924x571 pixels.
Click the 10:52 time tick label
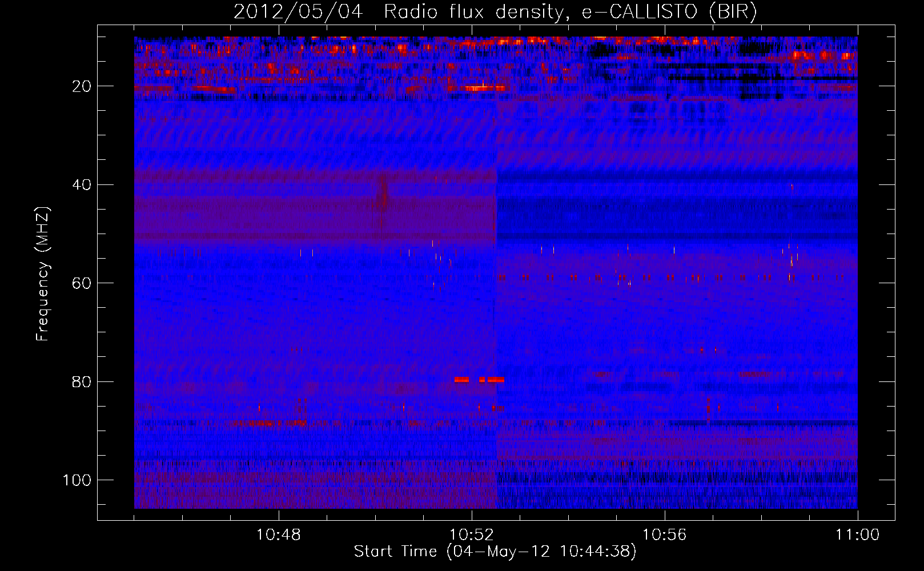472,535
